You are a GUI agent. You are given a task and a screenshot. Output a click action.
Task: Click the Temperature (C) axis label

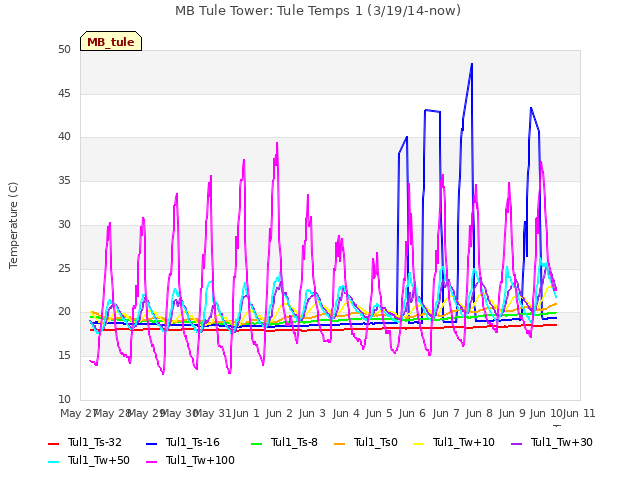click(x=13, y=225)
